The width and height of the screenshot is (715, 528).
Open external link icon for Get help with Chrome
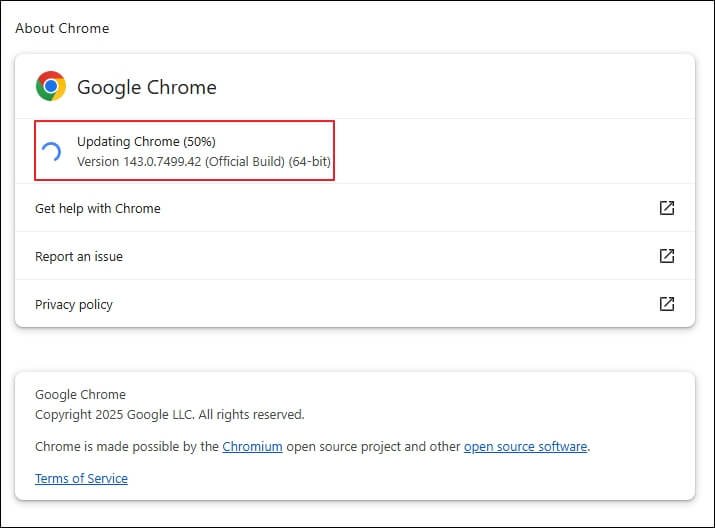(x=667, y=208)
